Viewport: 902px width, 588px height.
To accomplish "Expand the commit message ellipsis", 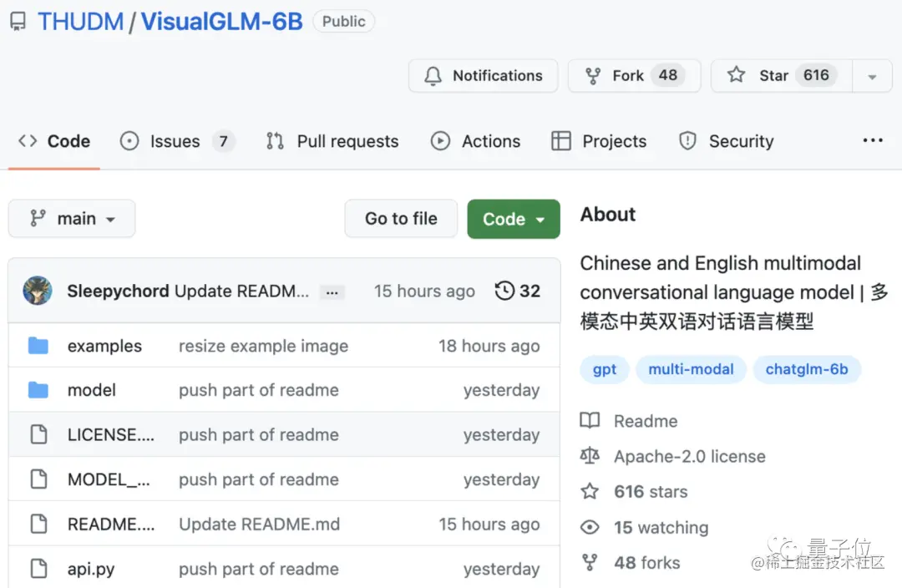I will 332,291.
